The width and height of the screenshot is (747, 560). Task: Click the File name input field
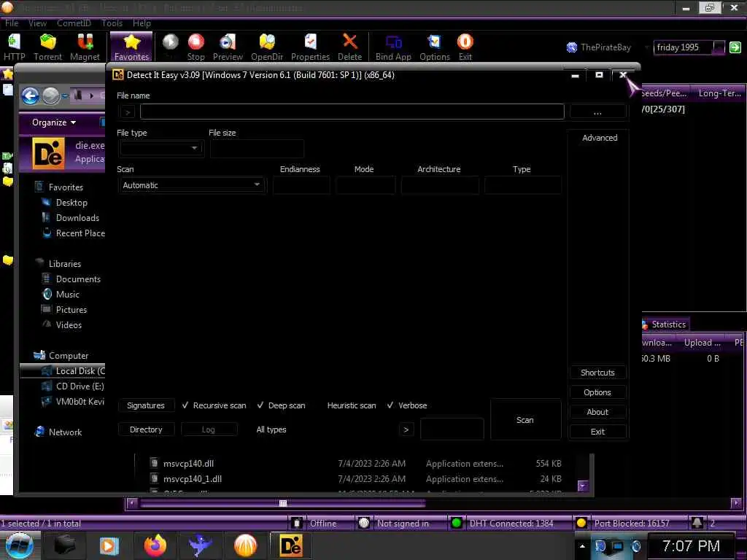(x=352, y=112)
